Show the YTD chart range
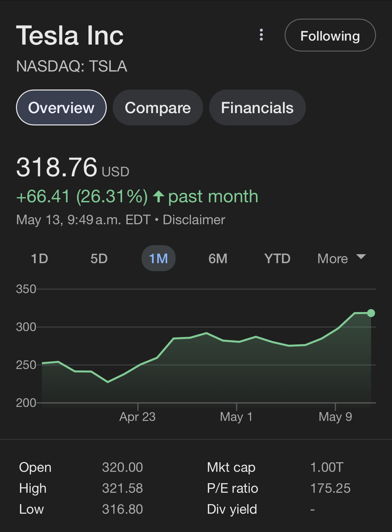This screenshot has width=392, height=532. pos(277,259)
